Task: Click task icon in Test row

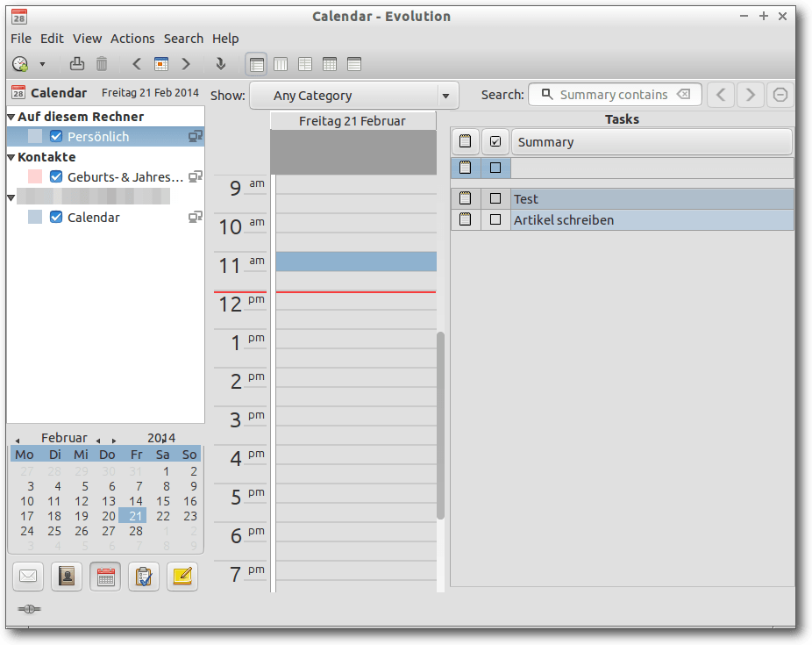Action: (465, 198)
